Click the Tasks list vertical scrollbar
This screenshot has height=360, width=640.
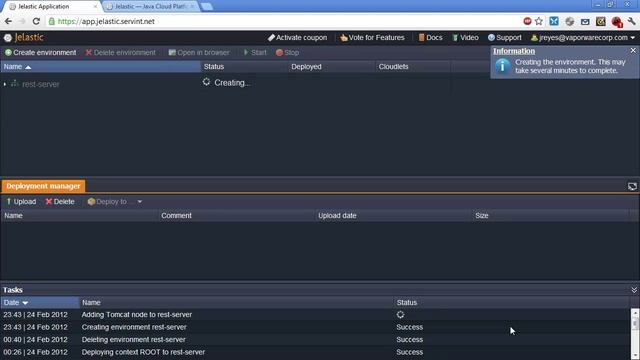(x=634, y=334)
